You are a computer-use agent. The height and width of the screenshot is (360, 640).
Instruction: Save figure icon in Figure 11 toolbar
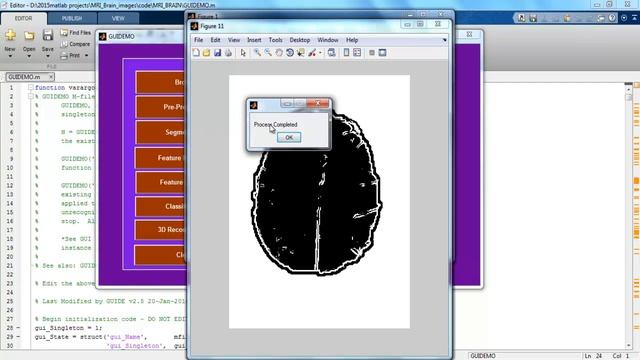tap(217, 53)
